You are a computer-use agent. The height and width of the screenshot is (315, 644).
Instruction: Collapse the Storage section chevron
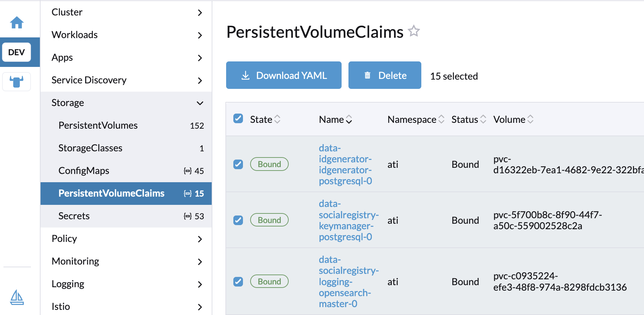tap(200, 103)
